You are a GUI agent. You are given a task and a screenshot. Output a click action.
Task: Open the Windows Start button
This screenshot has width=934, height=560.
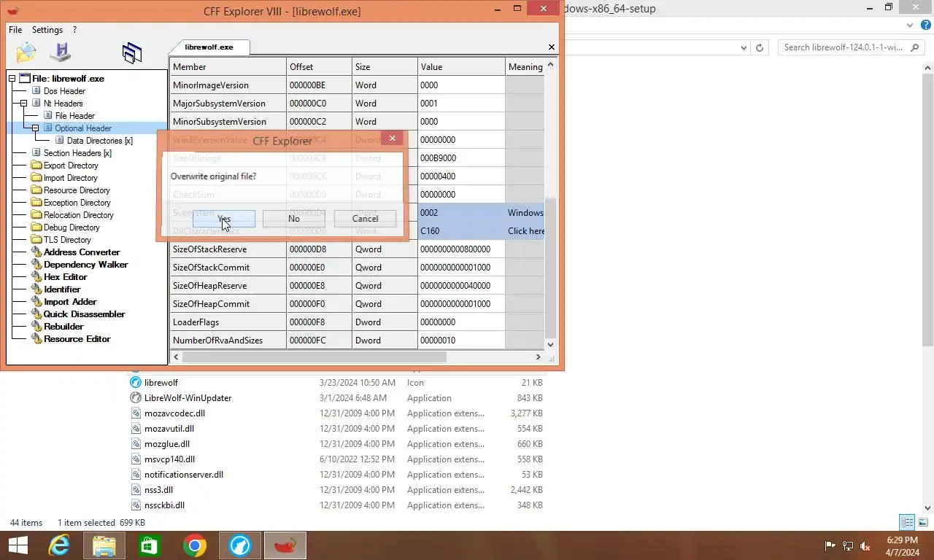point(18,545)
